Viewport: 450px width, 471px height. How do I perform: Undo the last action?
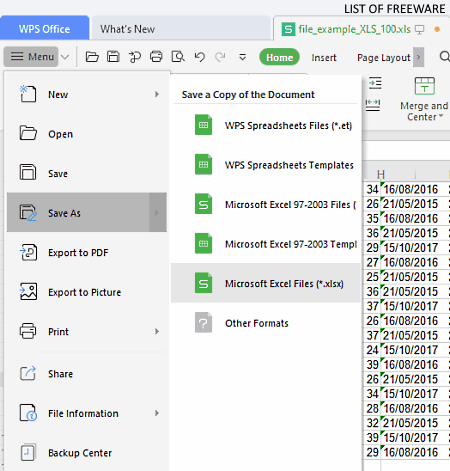(x=200, y=57)
